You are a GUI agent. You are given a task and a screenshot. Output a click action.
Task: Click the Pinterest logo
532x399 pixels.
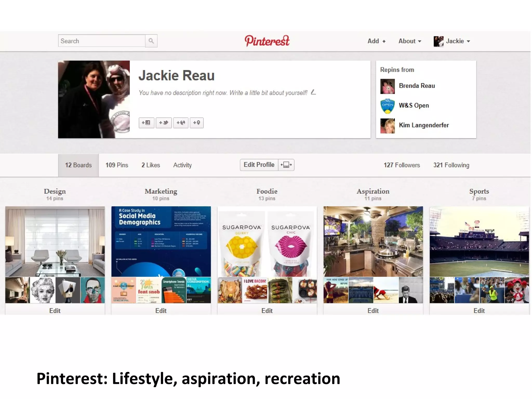(x=267, y=41)
